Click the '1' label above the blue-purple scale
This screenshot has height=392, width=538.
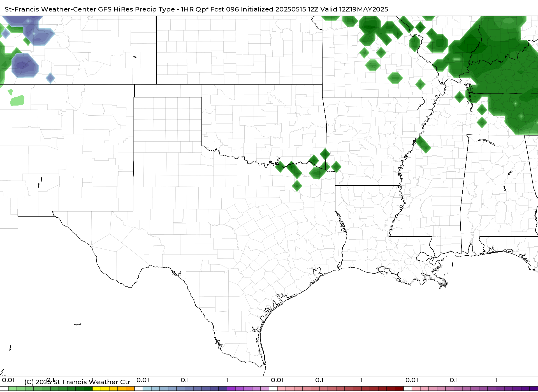(227, 380)
